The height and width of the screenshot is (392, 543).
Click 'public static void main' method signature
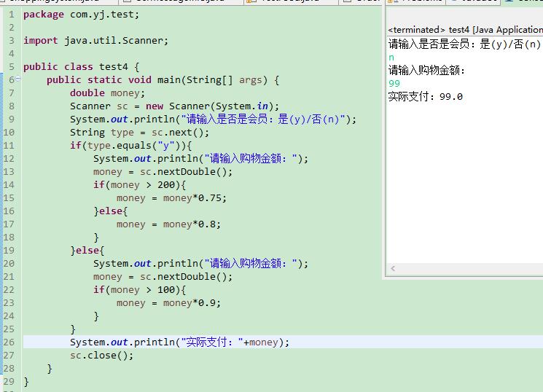click(163, 80)
